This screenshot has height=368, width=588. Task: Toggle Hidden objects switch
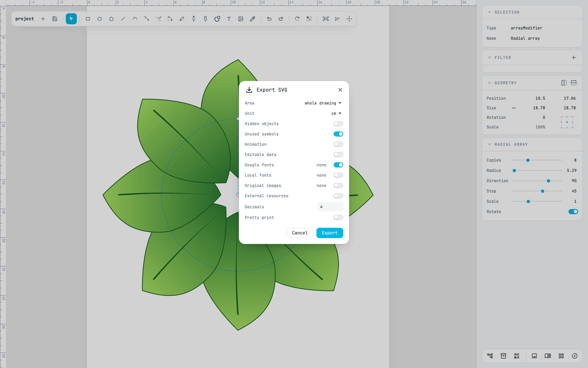pos(338,124)
